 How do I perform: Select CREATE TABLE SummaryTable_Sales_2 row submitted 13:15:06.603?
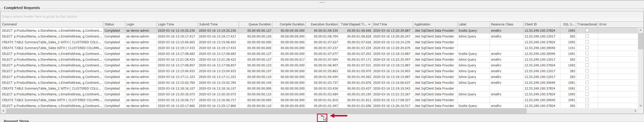319,42
